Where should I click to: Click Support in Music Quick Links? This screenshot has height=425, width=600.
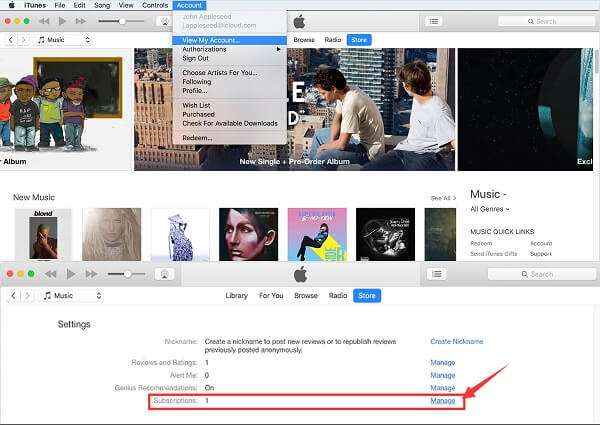[541, 254]
